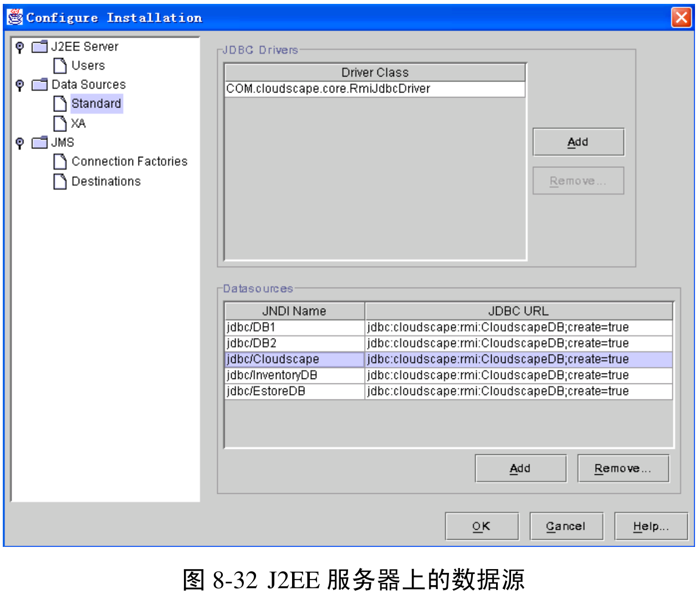Click the folder icon beside Data Sources

point(39,85)
